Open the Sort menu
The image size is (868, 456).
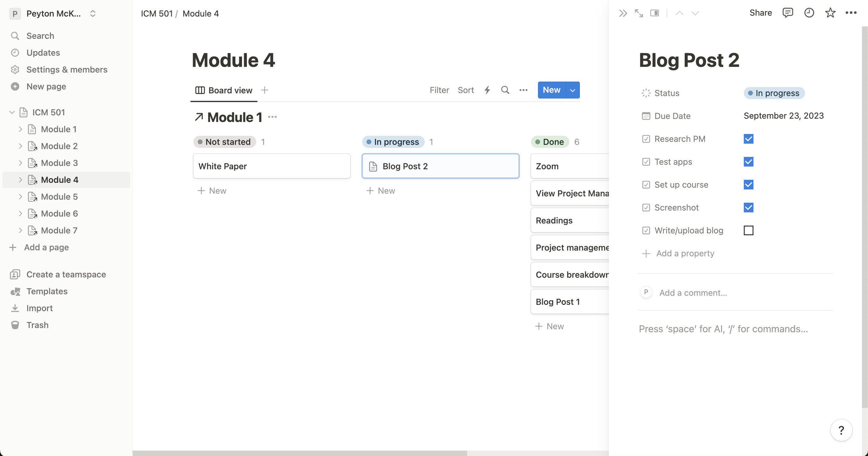[466, 90]
